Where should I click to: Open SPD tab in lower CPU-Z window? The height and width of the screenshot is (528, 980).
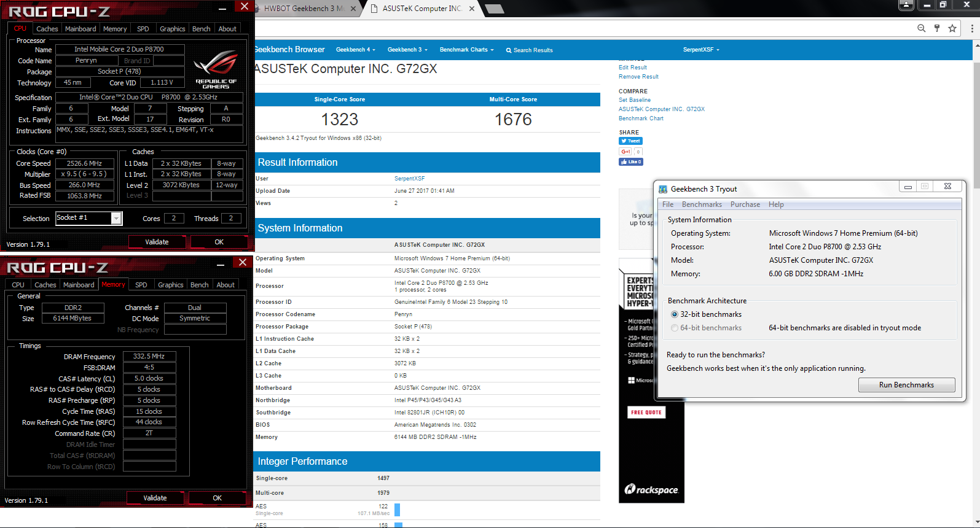[x=141, y=285]
